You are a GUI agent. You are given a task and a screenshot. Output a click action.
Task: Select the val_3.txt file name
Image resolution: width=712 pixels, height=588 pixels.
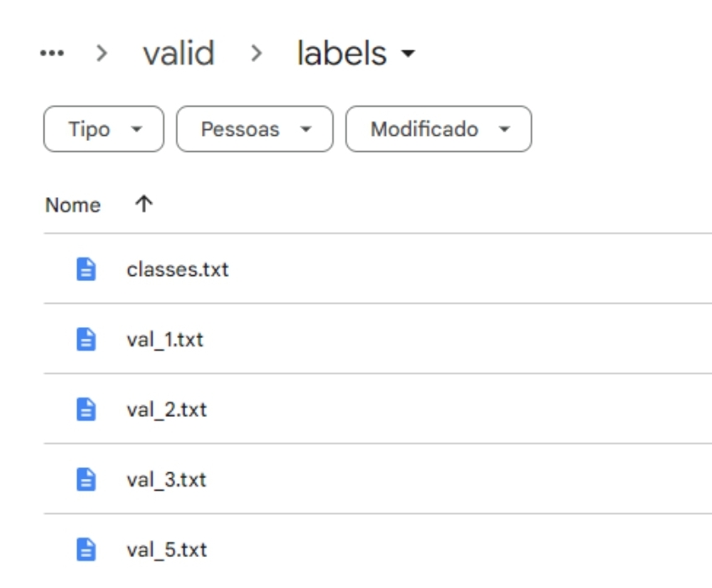pos(167,480)
